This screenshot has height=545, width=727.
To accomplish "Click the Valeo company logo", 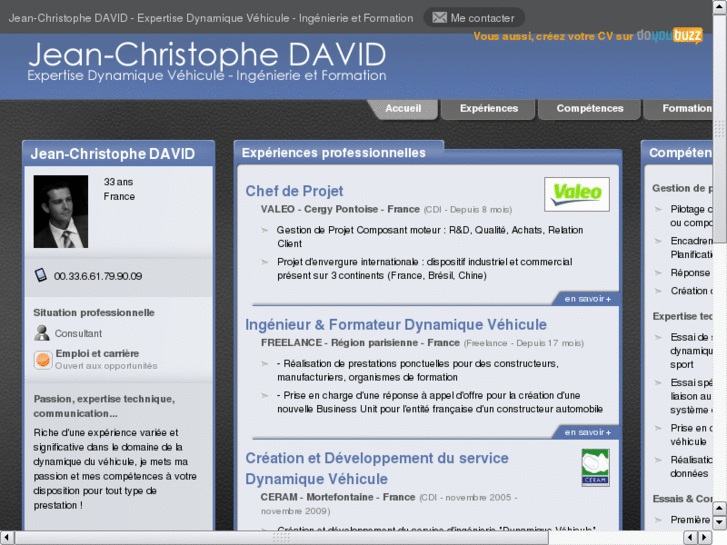I will click(x=577, y=194).
